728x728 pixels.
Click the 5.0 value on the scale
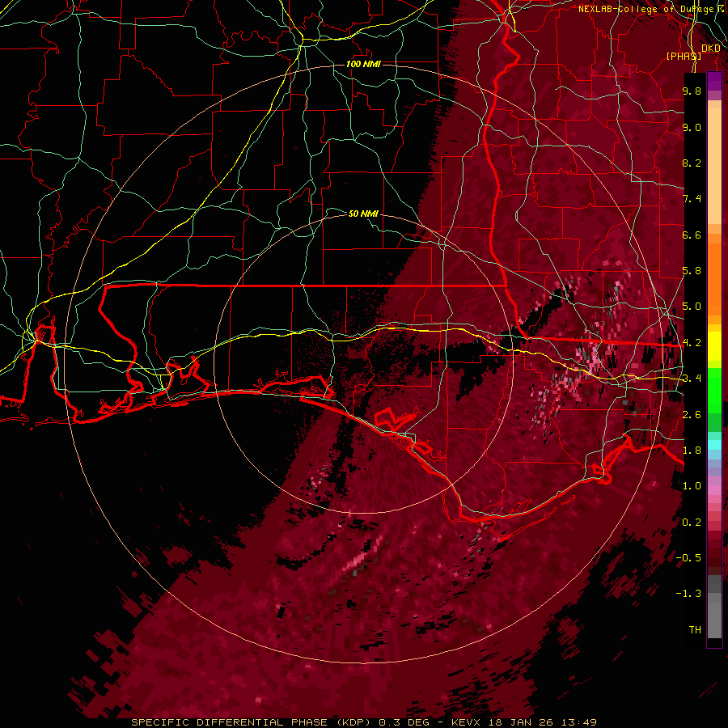tap(692, 307)
